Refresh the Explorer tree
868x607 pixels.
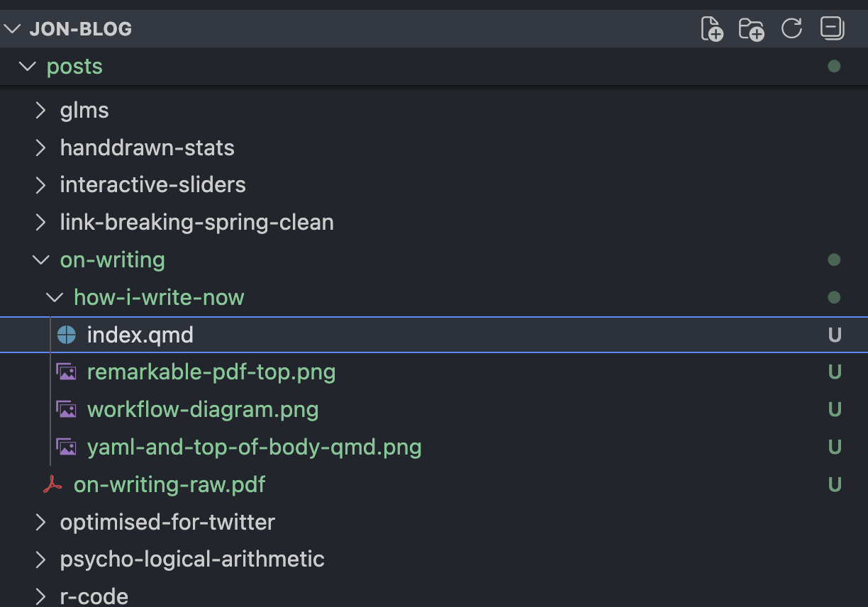pyautogui.click(x=791, y=29)
